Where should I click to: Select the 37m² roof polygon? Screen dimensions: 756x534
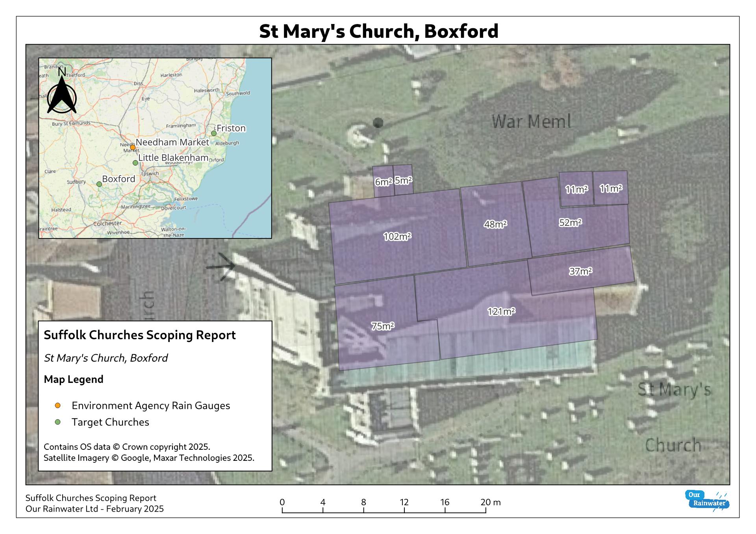tap(580, 271)
